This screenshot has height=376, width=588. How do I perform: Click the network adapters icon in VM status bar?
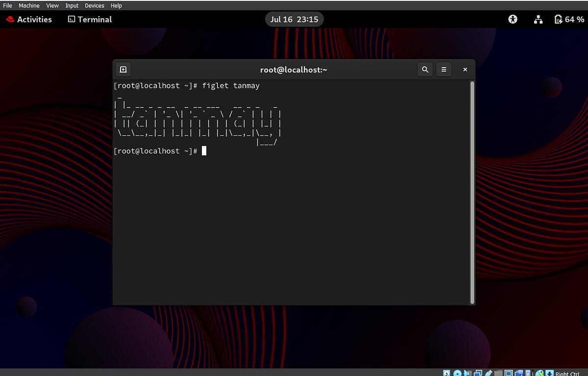[478, 373]
